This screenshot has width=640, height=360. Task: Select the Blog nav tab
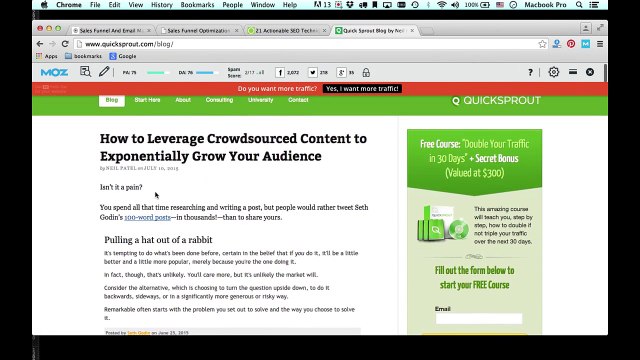pos(112,100)
